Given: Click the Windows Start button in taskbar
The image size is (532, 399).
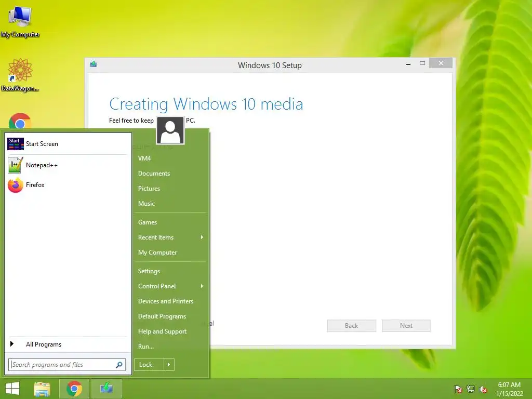Looking at the screenshot, I should click(x=12, y=389).
